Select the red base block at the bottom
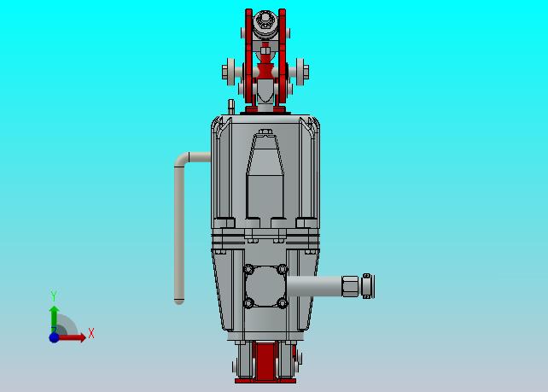 (x=265, y=362)
